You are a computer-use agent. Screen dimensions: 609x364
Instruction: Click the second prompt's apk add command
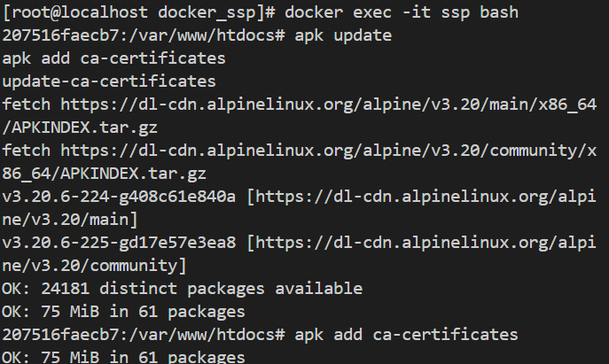[x=406, y=335]
